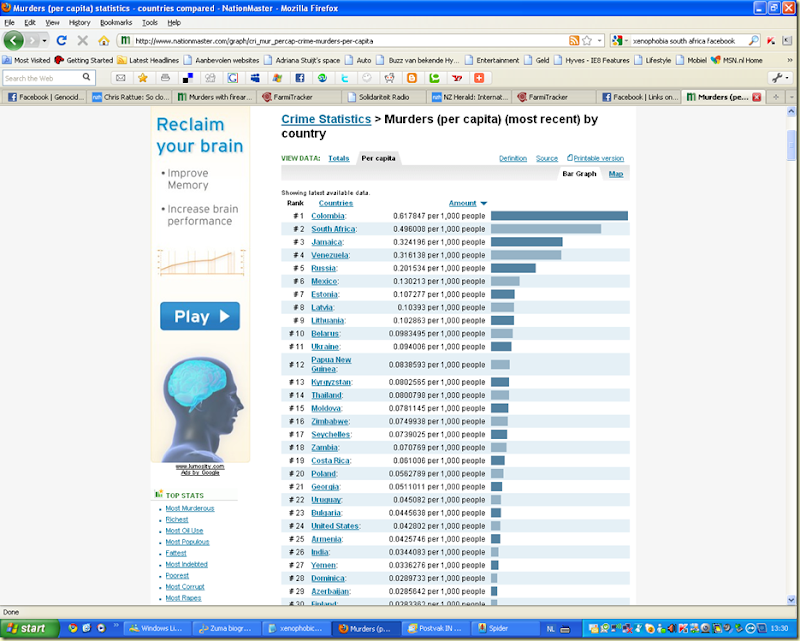Open the History menu
This screenshot has width=800, height=641.
80,22
